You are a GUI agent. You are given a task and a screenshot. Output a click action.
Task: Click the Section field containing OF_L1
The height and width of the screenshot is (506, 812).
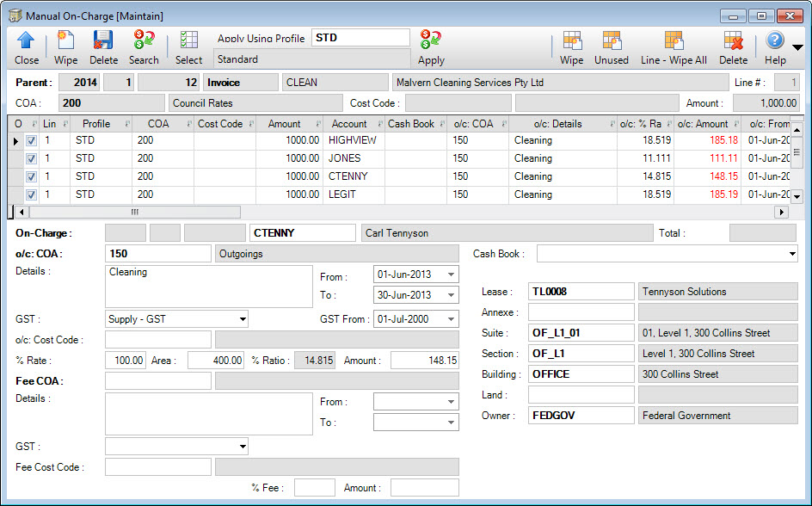pos(581,354)
